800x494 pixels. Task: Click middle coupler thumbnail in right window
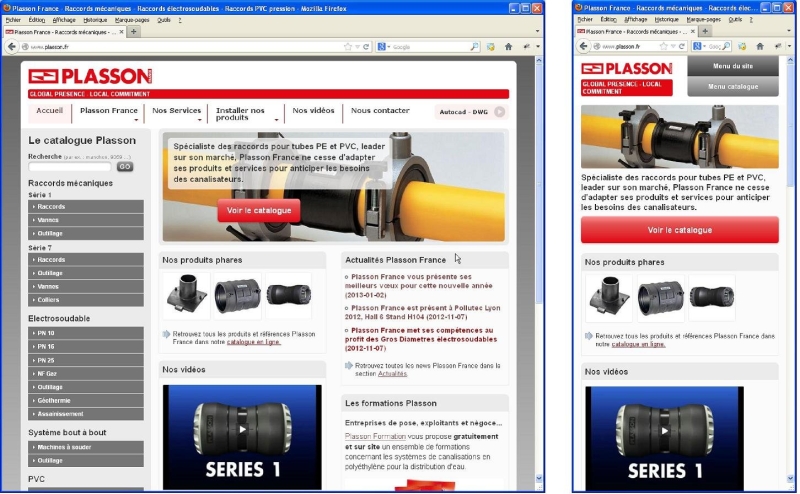click(661, 298)
